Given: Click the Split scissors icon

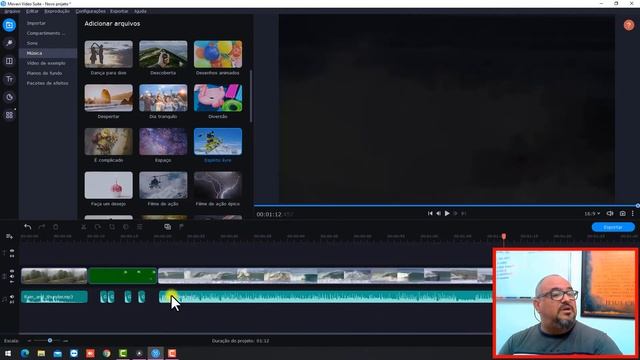Looking at the screenshot, I should click(84, 227).
